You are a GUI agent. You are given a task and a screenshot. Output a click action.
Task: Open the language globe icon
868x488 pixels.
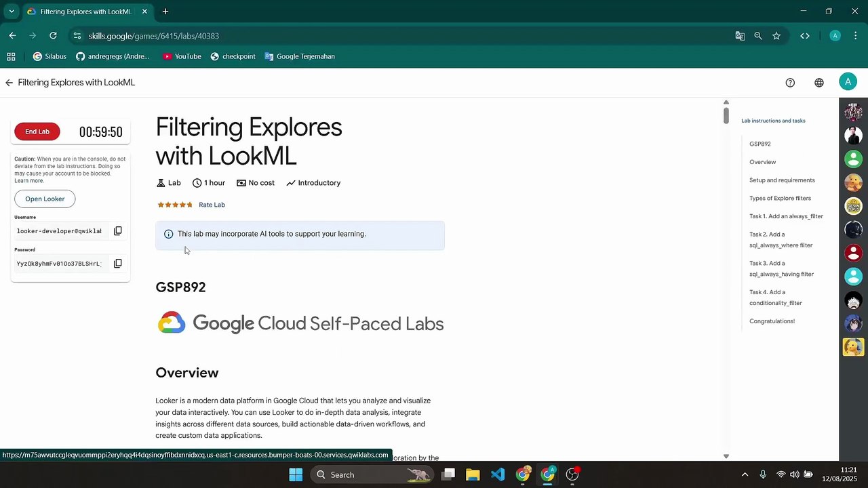pyautogui.click(x=819, y=83)
